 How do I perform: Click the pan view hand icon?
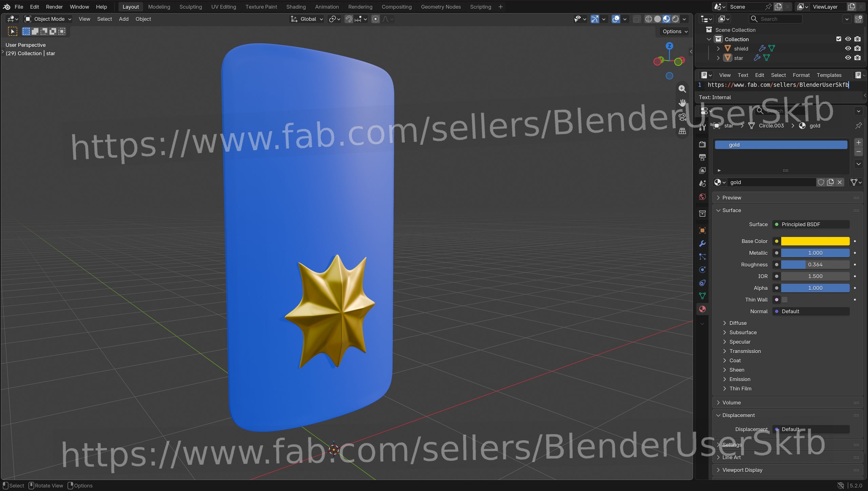682,103
